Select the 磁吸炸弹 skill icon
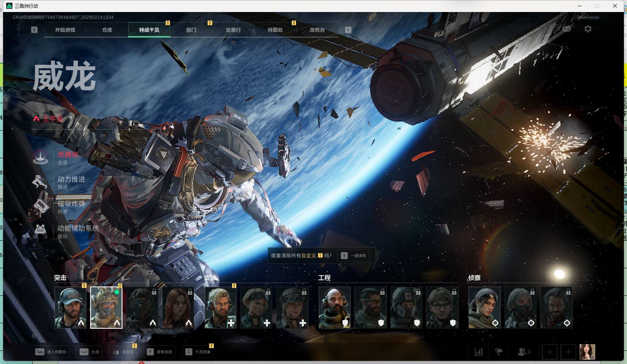This screenshot has width=627, height=364. point(40,206)
